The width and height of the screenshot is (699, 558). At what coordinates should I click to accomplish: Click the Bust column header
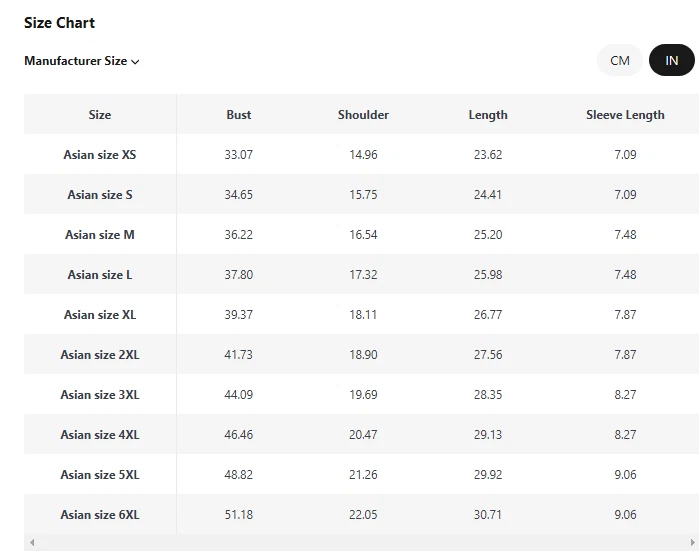coord(239,115)
